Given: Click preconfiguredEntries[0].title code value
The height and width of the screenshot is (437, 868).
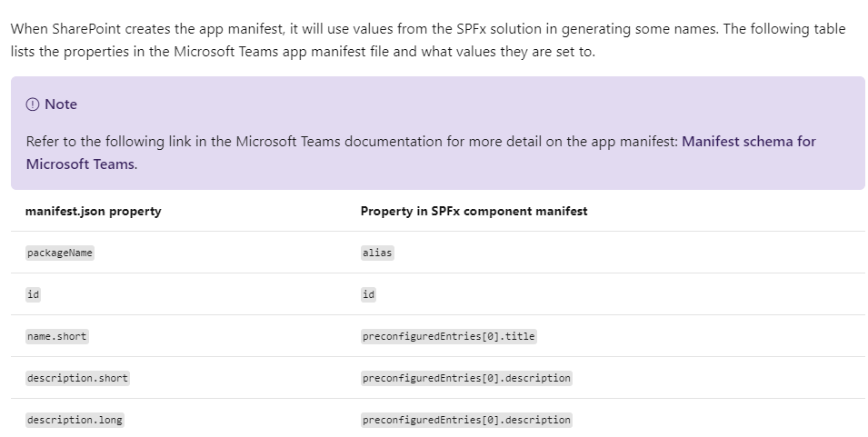Looking at the screenshot, I should pos(448,336).
